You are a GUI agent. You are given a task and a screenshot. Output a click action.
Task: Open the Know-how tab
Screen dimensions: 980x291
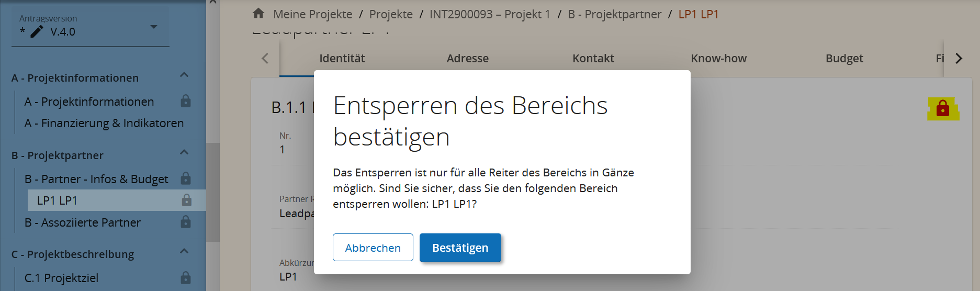[x=718, y=59]
